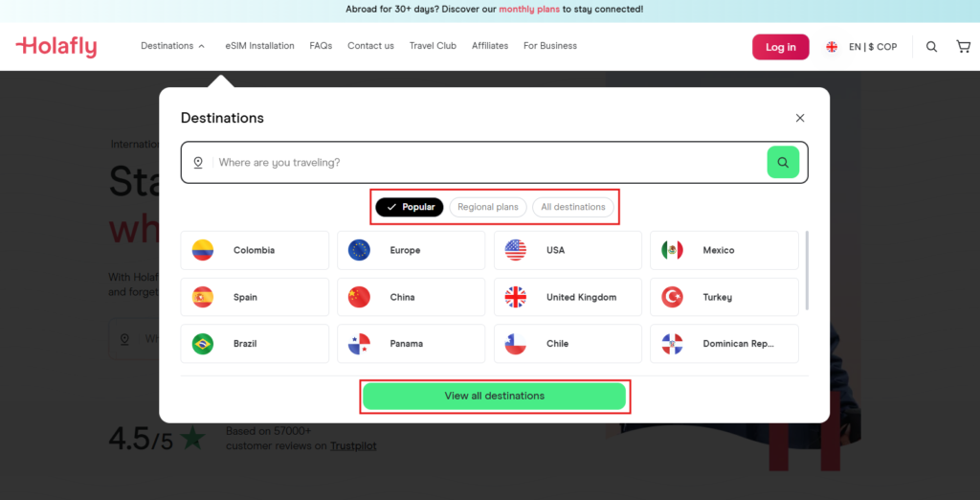The image size is (980, 500).
Task: Select the Turkey flag icon
Action: point(673,297)
